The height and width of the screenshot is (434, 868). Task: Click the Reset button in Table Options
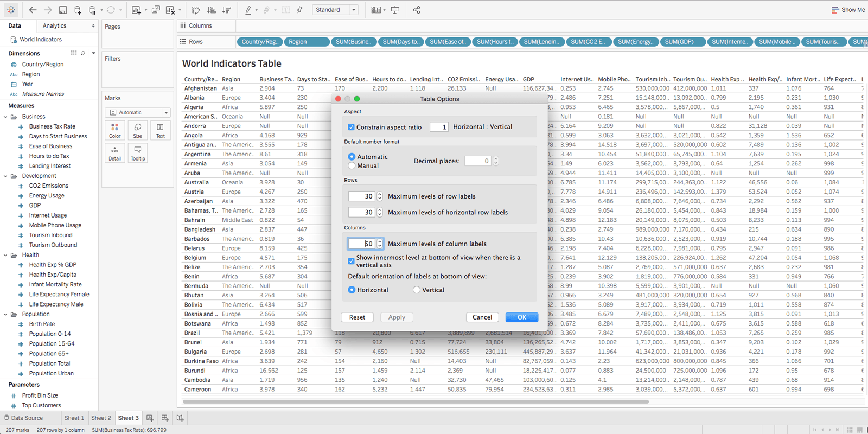point(357,317)
